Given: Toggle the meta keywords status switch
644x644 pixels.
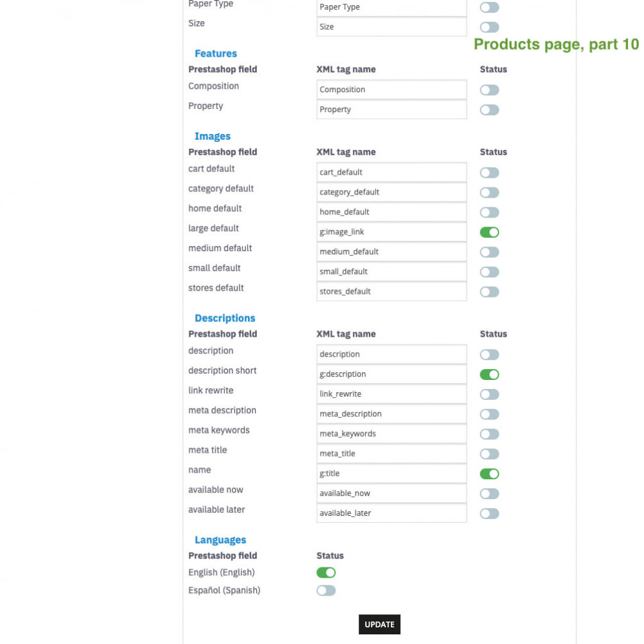Looking at the screenshot, I should (x=489, y=434).
